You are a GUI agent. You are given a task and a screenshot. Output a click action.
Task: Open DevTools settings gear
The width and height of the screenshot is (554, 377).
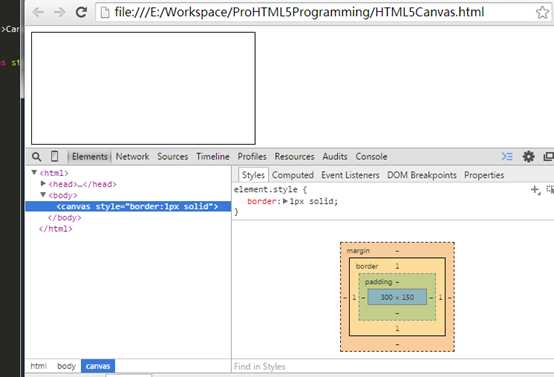tap(529, 157)
